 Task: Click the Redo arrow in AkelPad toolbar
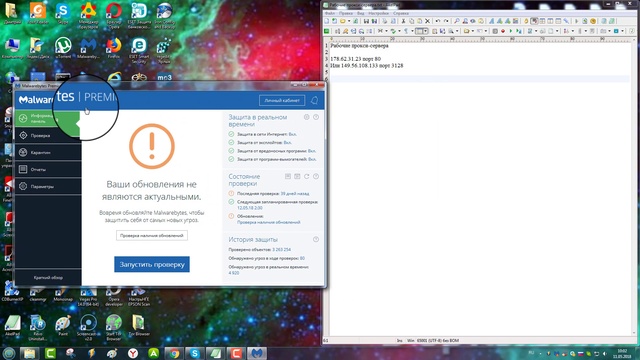pyautogui.click(x=446, y=21)
